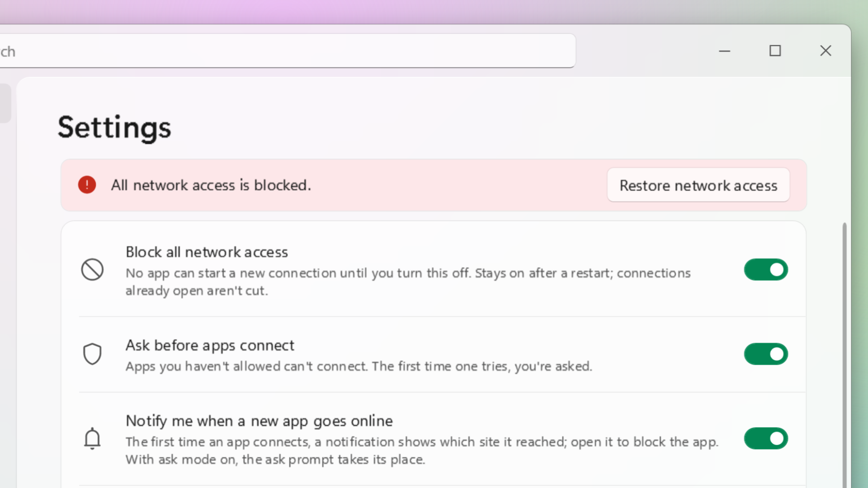The image size is (868, 488).
Task: Maximize the settings window
Action: click(775, 51)
